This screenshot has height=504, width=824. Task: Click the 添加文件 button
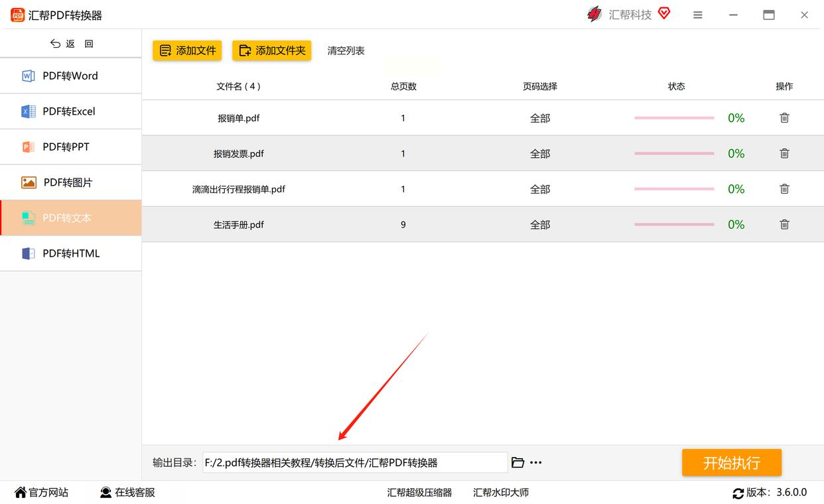(x=187, y=50)
